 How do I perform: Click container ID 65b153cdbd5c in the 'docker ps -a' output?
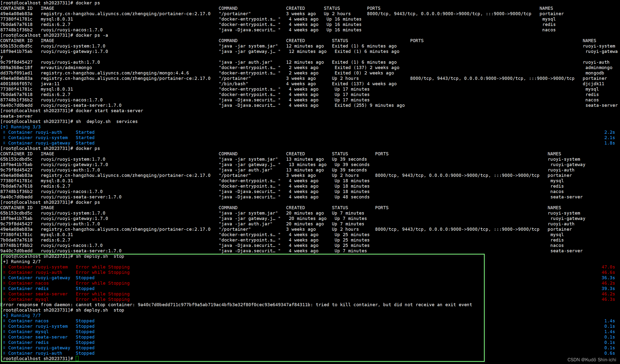[16, 46]
